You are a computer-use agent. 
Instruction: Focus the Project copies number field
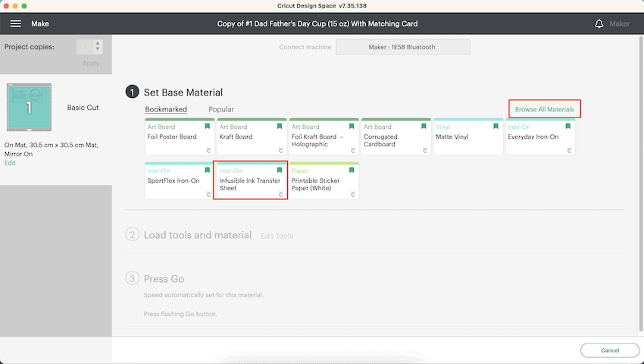tap(85, 47)
